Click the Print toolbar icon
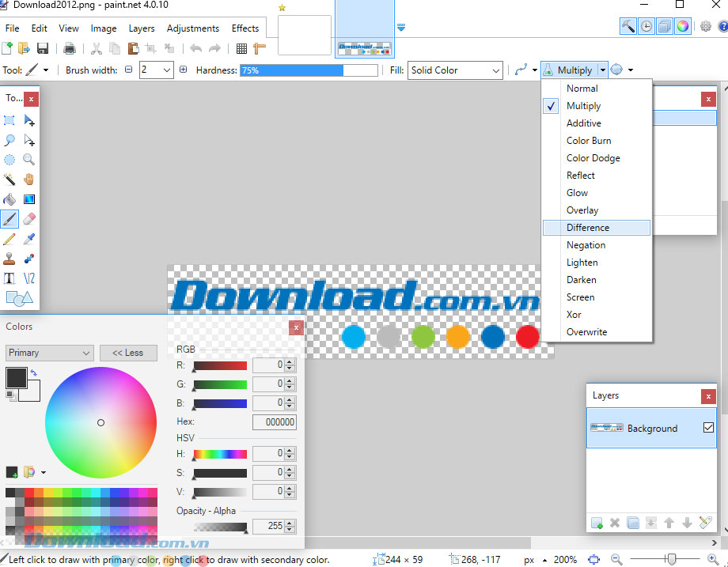The height and width of the screenshot is (567, 728). (x=69, y=48)
